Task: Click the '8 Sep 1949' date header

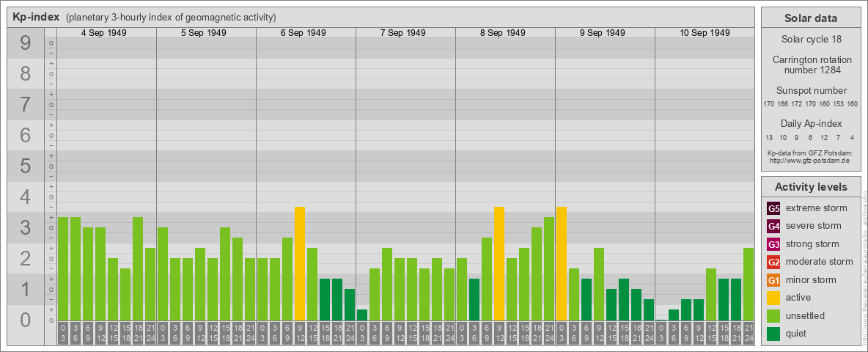Action: pos(503,33)
